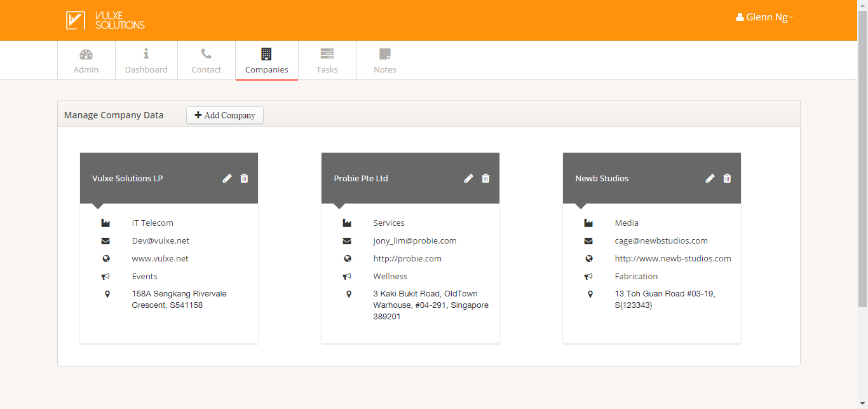Click the jony_lim@probie.com email text

[x=415, y=241]
